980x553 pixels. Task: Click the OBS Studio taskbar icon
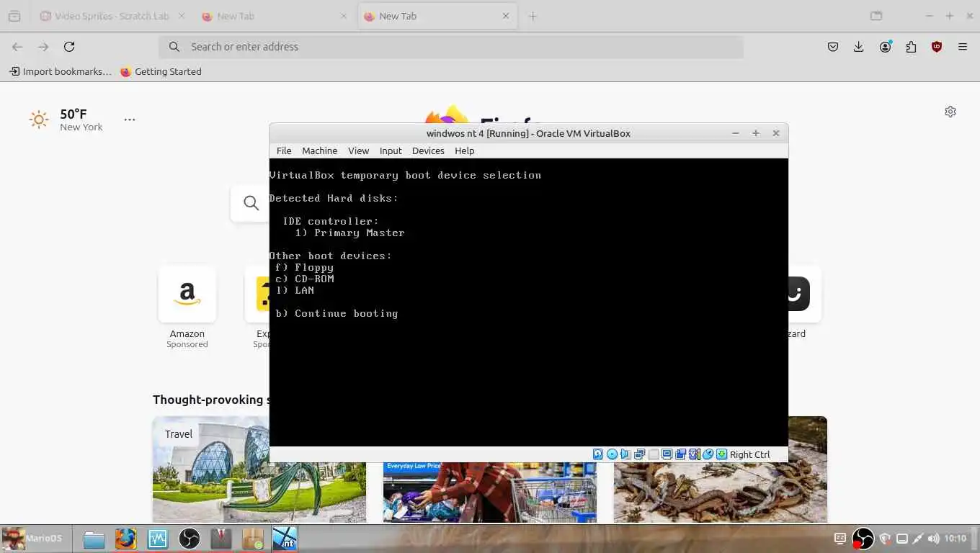tap(189, 539)
